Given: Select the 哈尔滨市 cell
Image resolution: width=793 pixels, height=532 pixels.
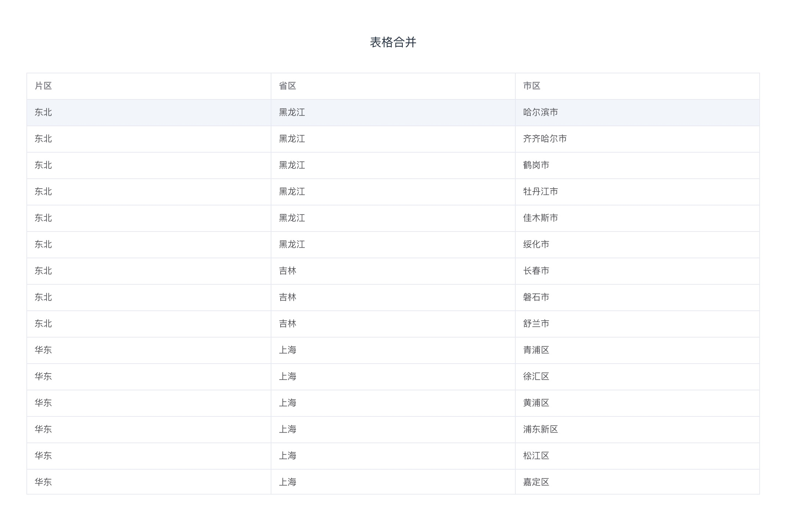Looking at the screenshot, I should click(x=540, y=112).
